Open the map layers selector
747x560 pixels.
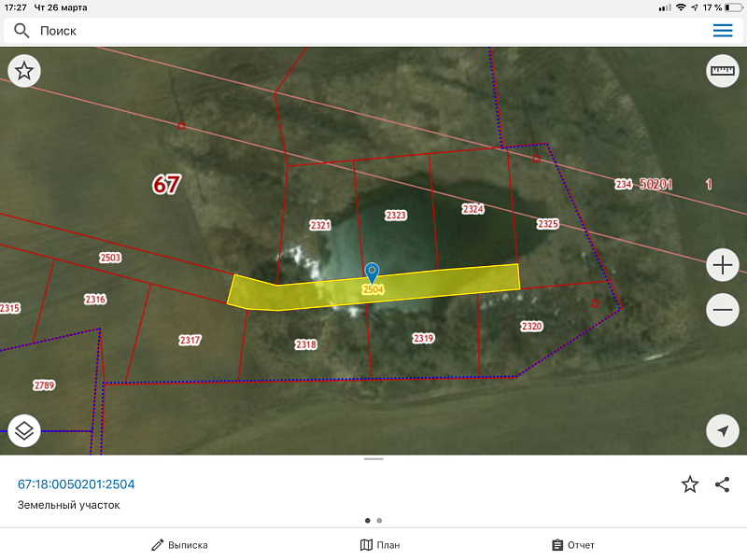24,429
